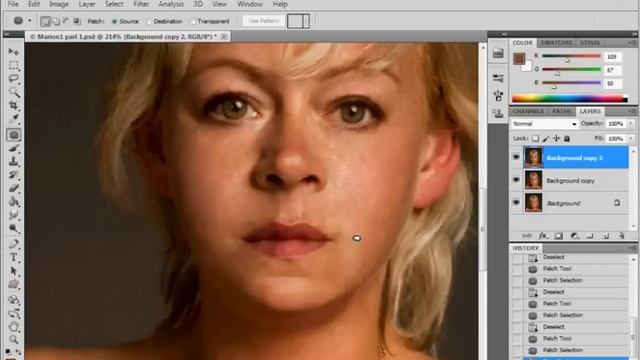The image size is (640, 360).
Task: Hide the Background layer
Action: coord(516,202)
